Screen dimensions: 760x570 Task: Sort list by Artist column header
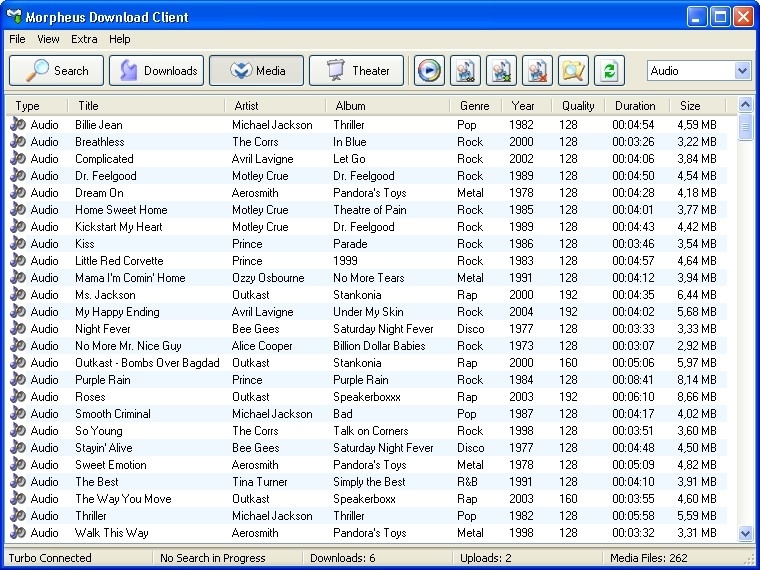[275, 106]
